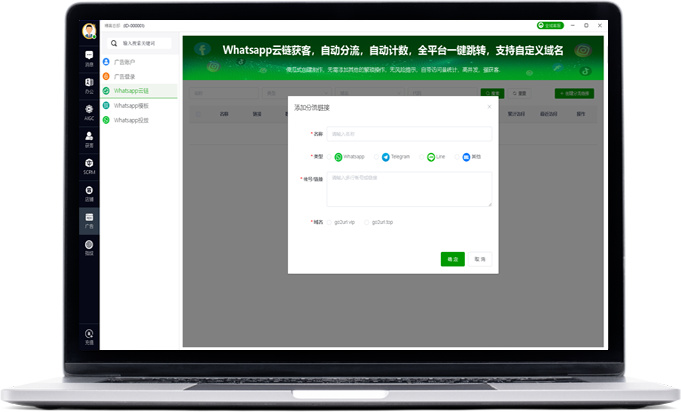Click the search magnifier icon

(x=114, y=43)
